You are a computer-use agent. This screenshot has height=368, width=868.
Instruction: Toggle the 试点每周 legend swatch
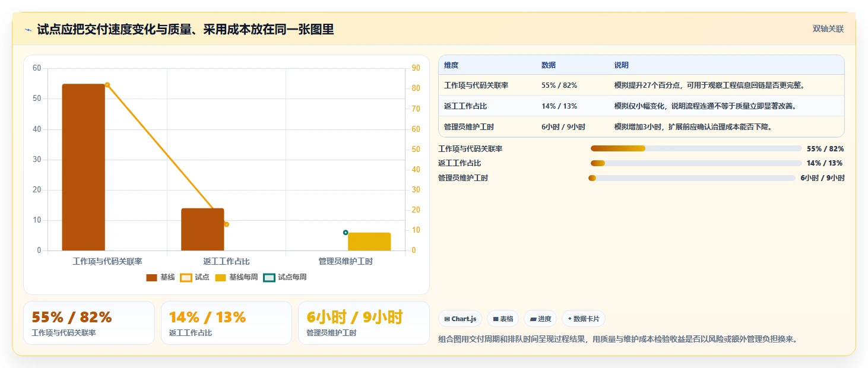(270, 277)
